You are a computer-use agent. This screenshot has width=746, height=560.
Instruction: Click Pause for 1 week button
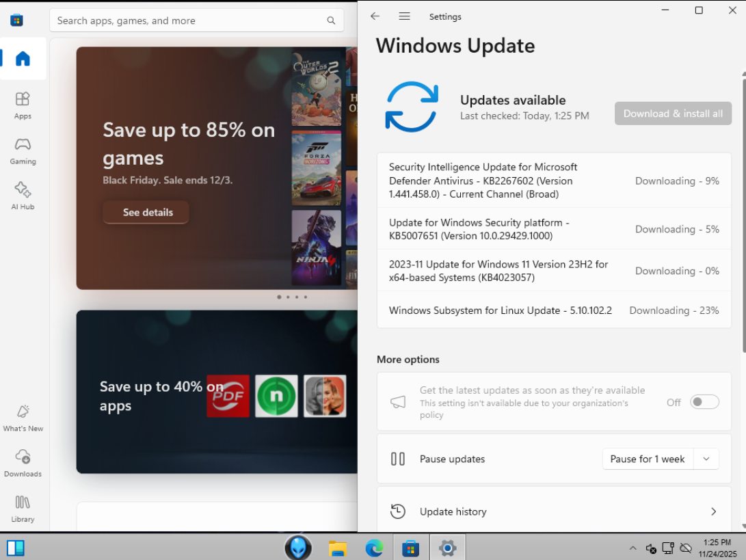pos(648,459)
